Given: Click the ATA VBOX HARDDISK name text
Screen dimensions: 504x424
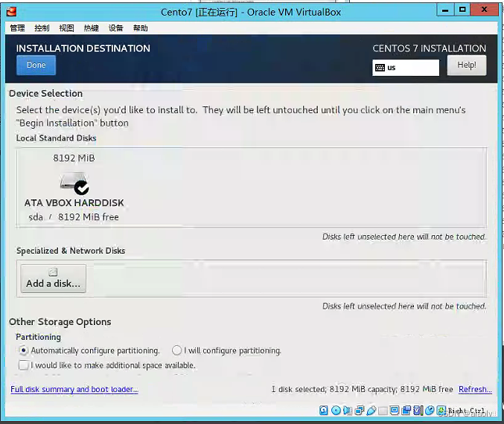Looking at the screenshot, I should point(74,203).
